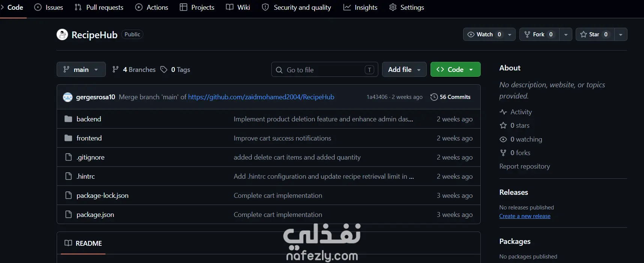
Task: Click the frontend folder icon
Action: pos(68,138)
